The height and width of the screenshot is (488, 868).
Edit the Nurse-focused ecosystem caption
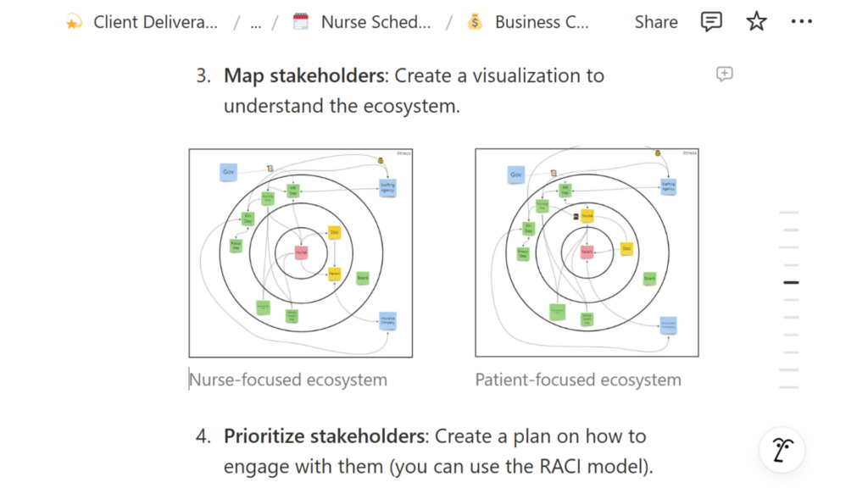tap(288, 380)
